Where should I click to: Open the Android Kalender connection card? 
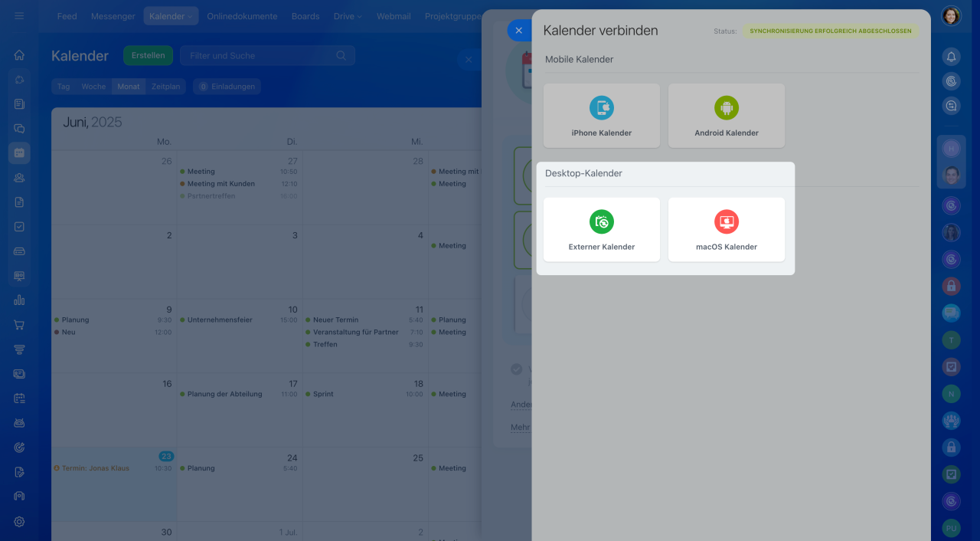tap(727, 116)
